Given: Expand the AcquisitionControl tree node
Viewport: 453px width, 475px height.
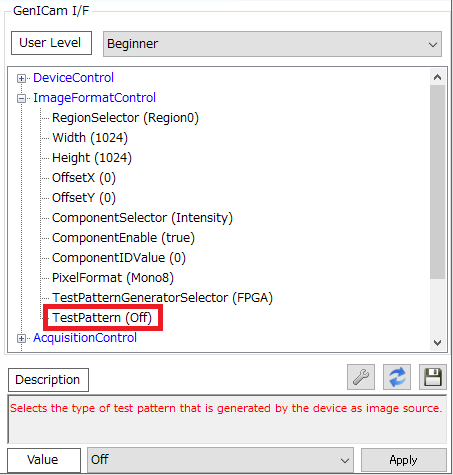Looking at the screenshot, I should click(21, 338).
